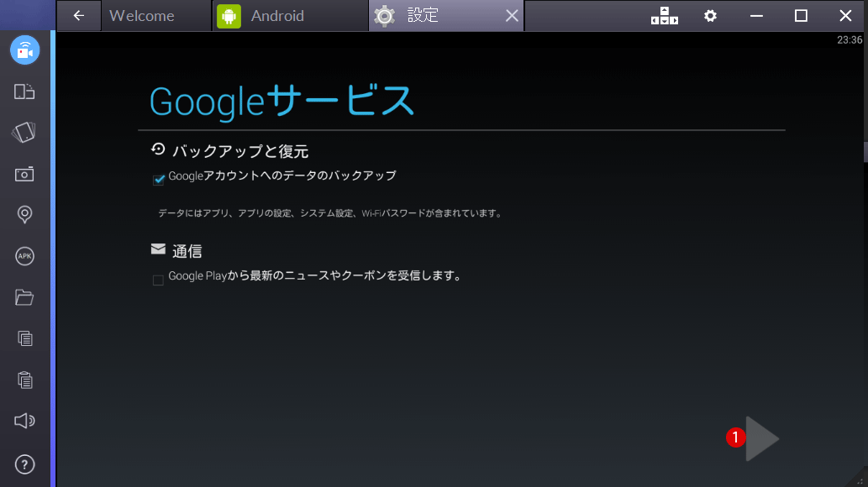Click the データにはアプリ description text
868x487 pixels.
(330, 213)
